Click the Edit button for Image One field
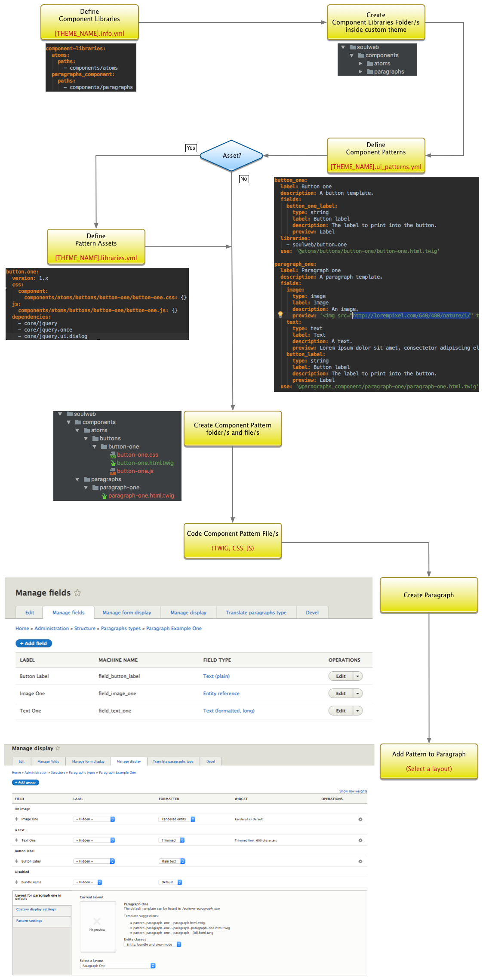 coord(341,693)
